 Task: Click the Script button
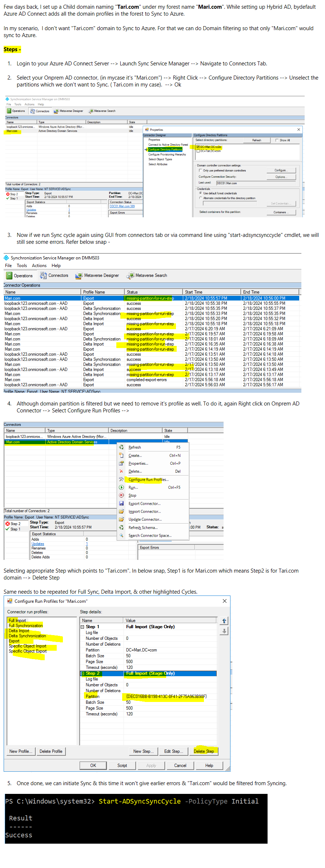122,765
